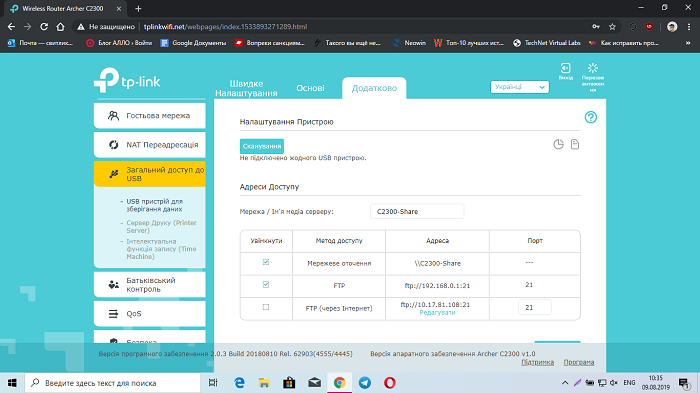Switch to the Швидке Налаштування tab

pyautogui.click(x=246, y=88)
